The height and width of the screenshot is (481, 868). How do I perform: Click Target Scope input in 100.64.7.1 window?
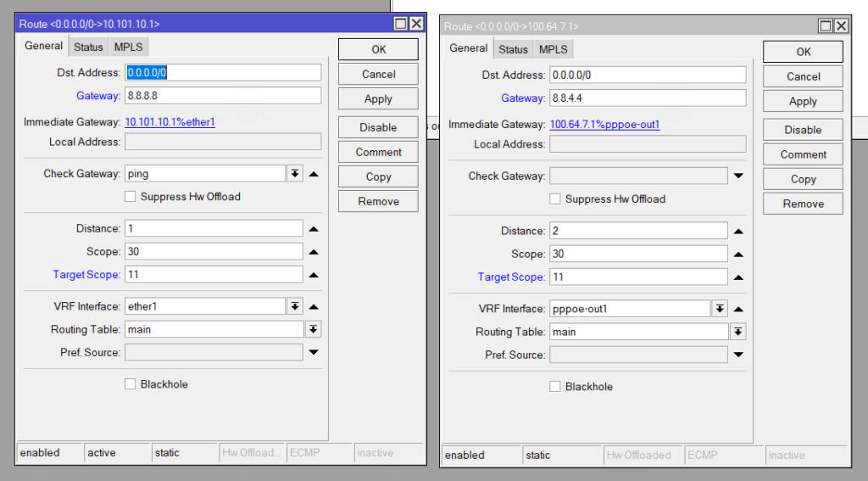638,277
